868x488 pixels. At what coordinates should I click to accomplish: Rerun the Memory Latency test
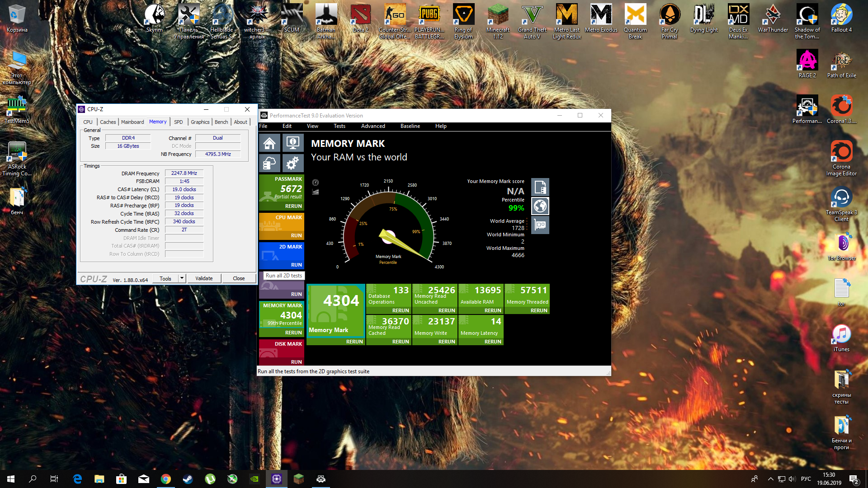(x=492, y=342)
